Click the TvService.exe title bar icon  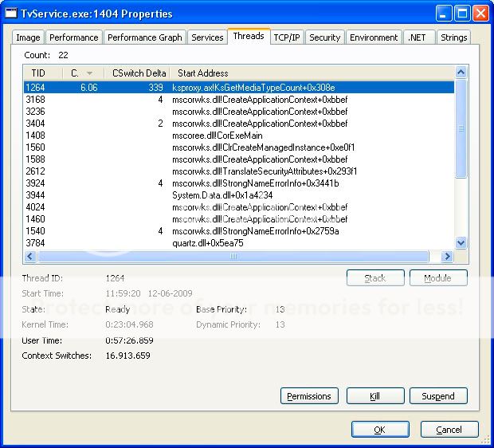(12, 14)
